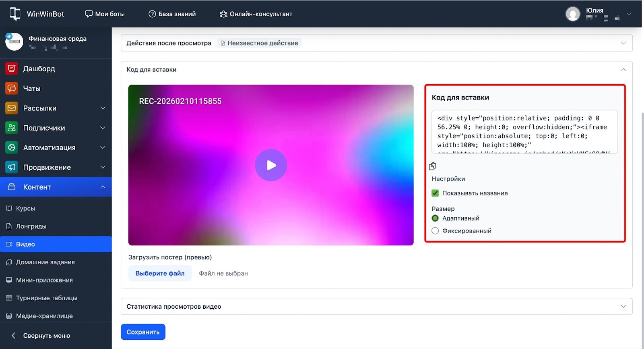Uncheck the Показывать название checkbox
The image size is (644, 349).
click(435, 193)
